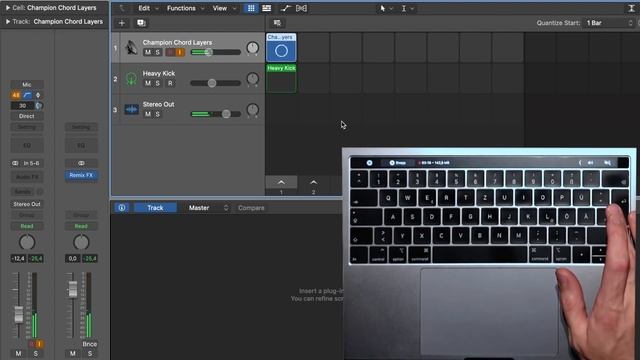Switch to the Tracks area view
This screenshot has width=640, height=360.
point(267,8)
